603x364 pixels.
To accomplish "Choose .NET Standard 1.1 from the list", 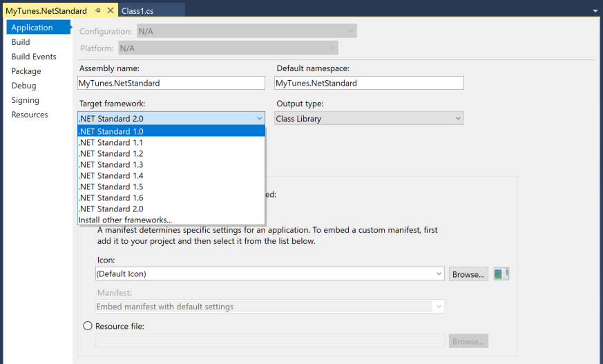I will coord(171,142).
